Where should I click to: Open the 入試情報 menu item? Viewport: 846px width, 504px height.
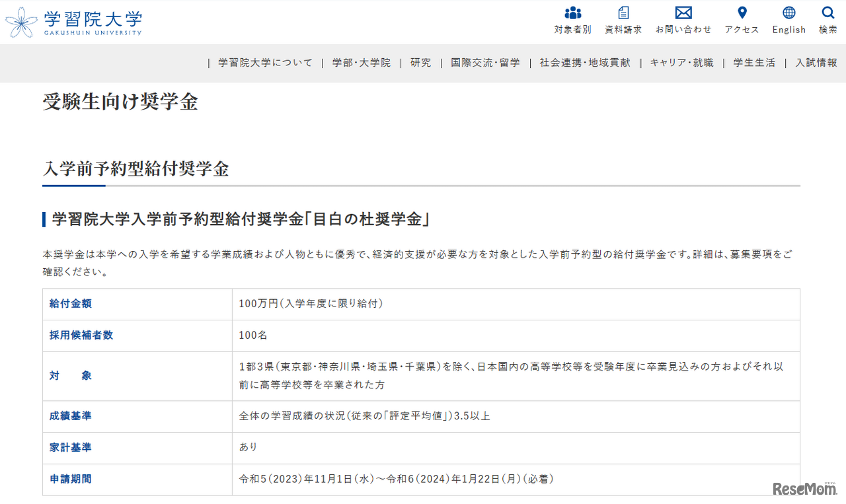816,63
